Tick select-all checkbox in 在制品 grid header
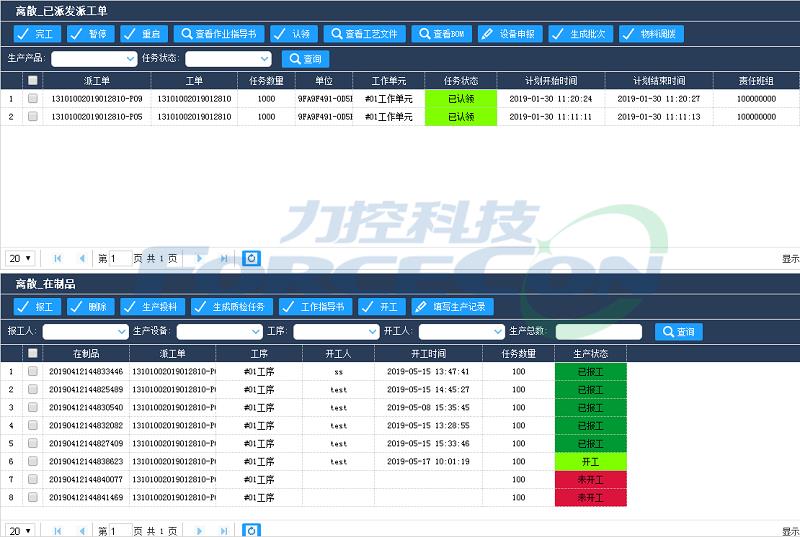Screen dimensions: 800x537 click(33, 353)
